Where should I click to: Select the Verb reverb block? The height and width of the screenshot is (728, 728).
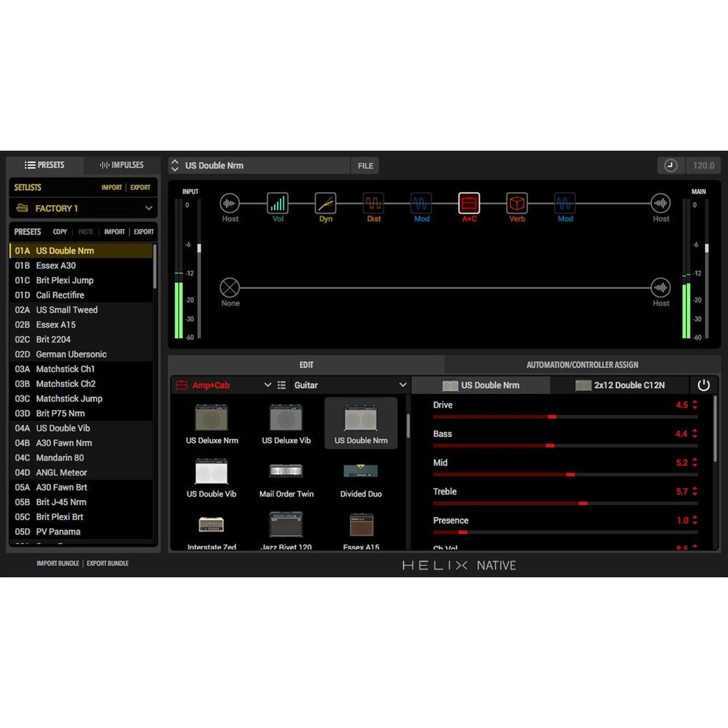point(517,204)
